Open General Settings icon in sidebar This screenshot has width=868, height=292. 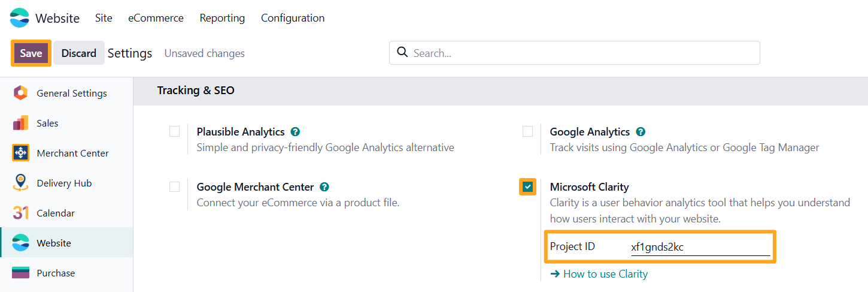coord(20,93)
